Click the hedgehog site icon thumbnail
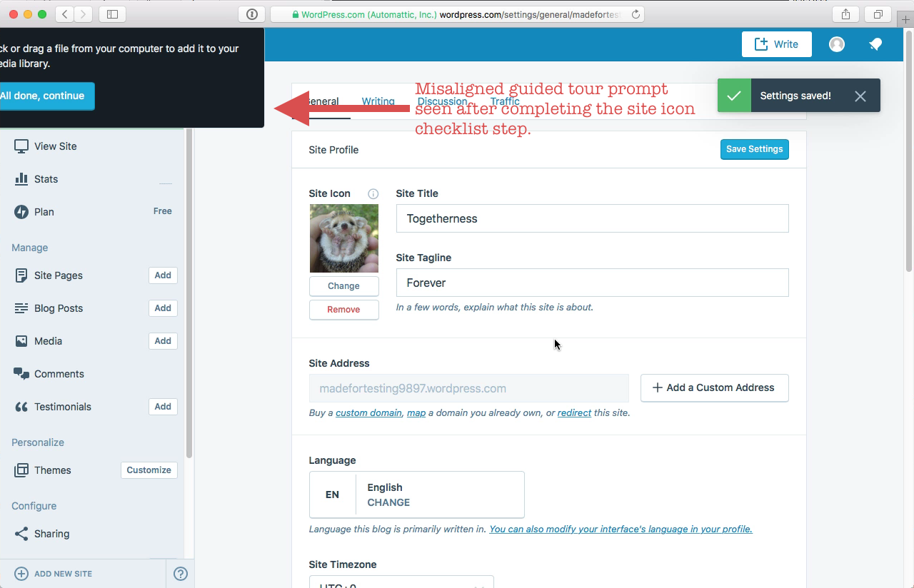The image size is (914, 588). (344, 238)
